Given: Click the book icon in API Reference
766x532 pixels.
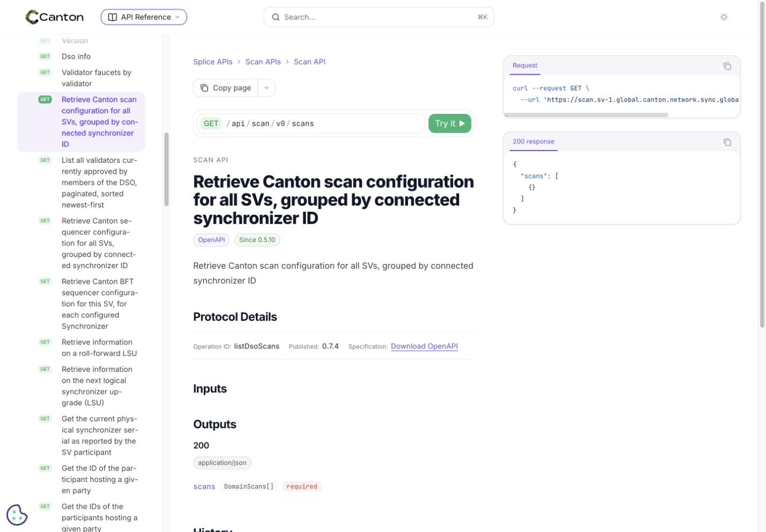Looking at the screenshot, I should [112, 17].
